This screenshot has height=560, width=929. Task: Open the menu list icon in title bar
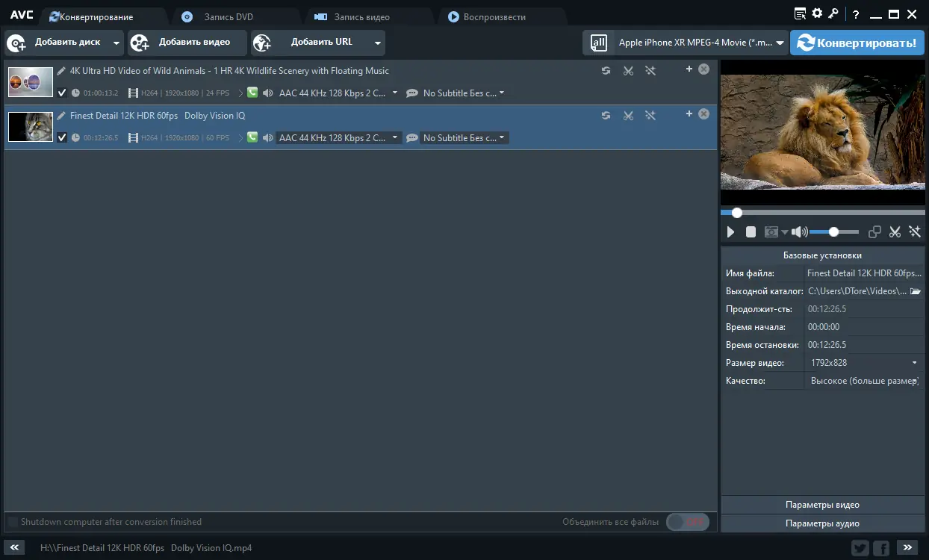click(x=801, y=13)
